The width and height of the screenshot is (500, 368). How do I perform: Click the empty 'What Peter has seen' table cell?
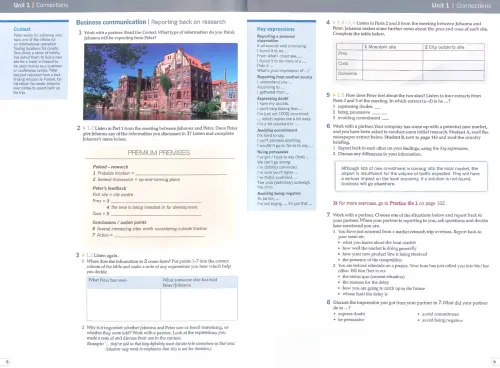(x=124, y=304)
